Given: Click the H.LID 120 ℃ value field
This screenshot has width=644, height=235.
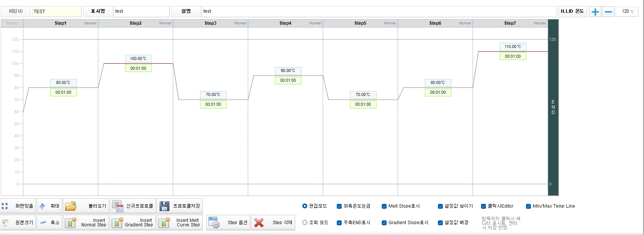Looking at the screenshot, I should [627, 12].
